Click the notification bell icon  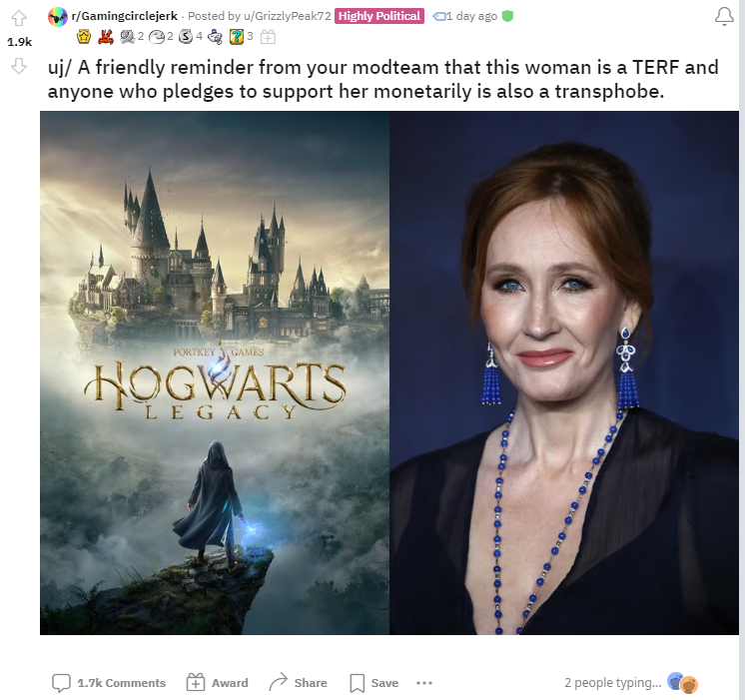724,17
